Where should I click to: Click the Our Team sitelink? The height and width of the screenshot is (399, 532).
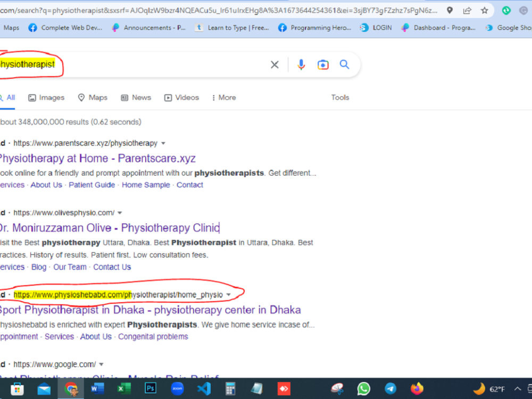(70, 267)
